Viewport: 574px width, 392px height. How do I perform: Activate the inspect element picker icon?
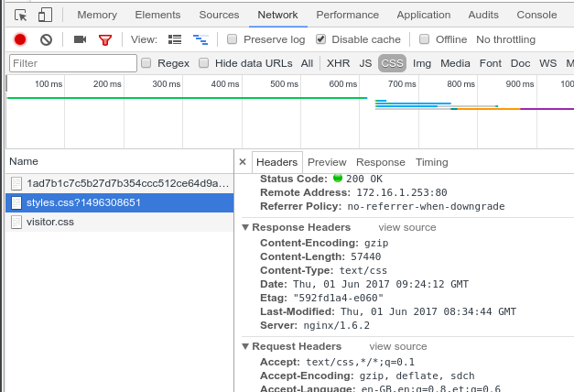(x=20, y=15)
